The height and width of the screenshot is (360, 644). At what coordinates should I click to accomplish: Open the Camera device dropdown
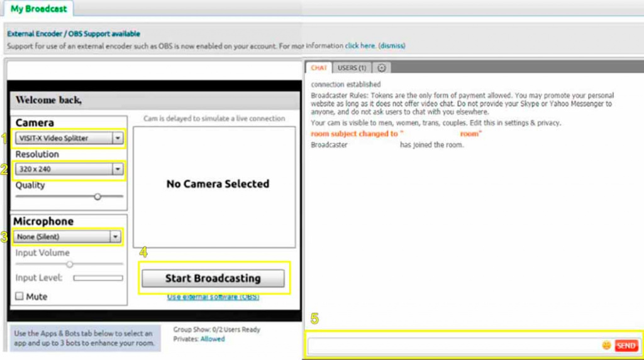click(x=69, y=138)
